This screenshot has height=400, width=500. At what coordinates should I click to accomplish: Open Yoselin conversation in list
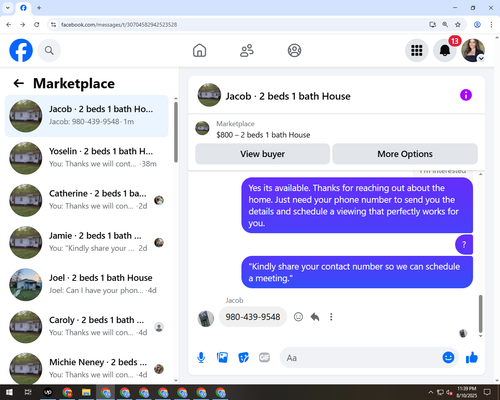click(x=87, y=158)
